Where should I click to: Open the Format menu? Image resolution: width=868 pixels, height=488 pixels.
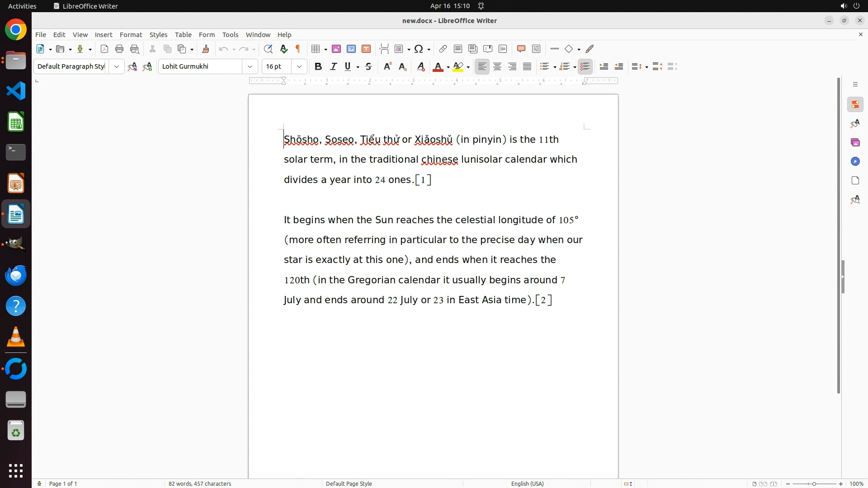pyautogui.click(x=131, y=35)
